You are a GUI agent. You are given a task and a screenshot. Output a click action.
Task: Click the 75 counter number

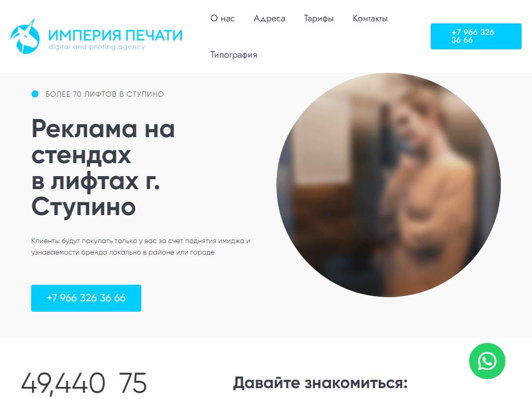tap(134, 383)
